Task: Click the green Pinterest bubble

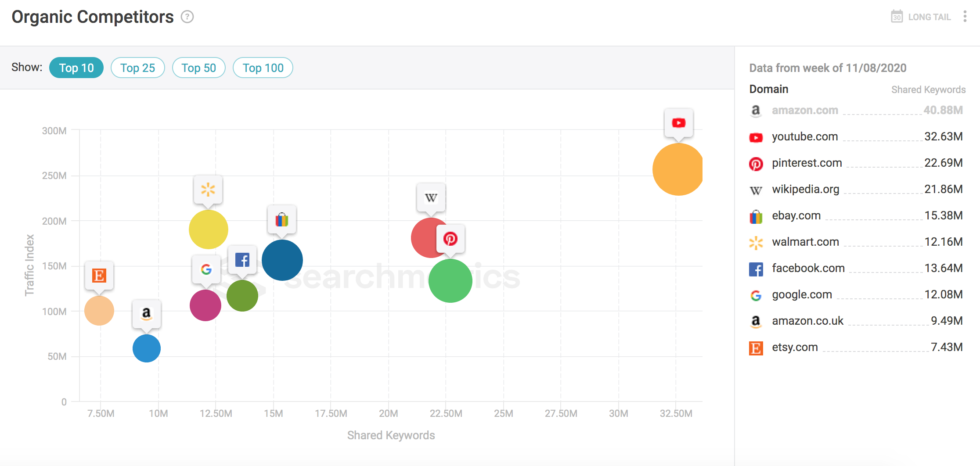Action: coord(450,281)
